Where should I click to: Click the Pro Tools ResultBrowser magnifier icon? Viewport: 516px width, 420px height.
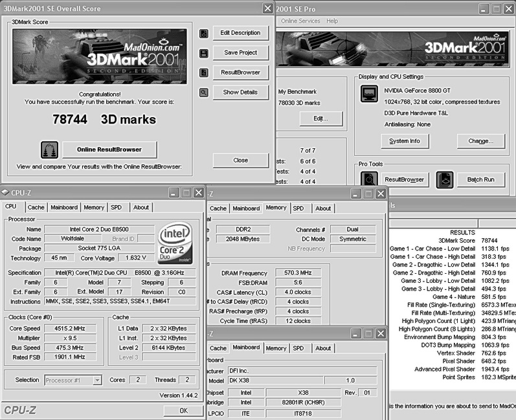[369, 179]
